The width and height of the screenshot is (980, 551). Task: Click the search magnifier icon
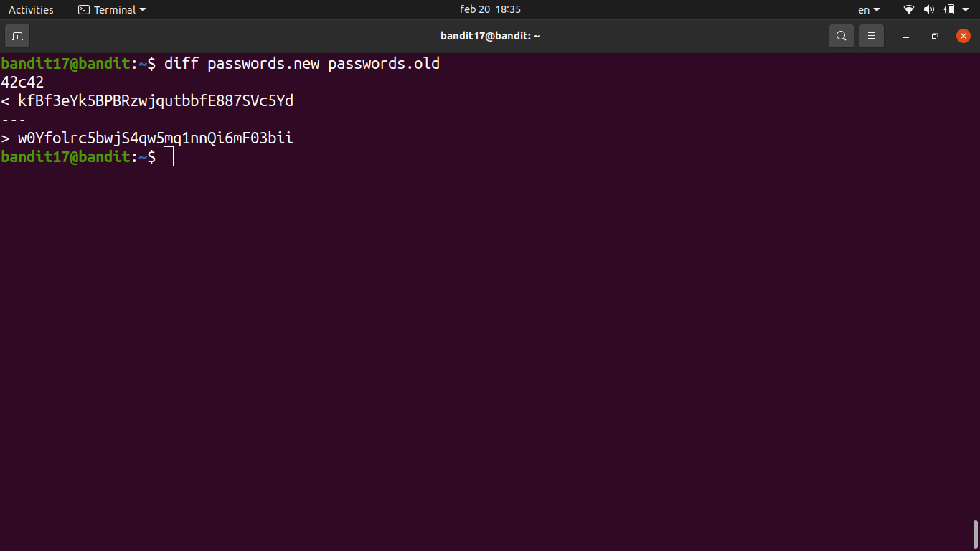(842, 36)
